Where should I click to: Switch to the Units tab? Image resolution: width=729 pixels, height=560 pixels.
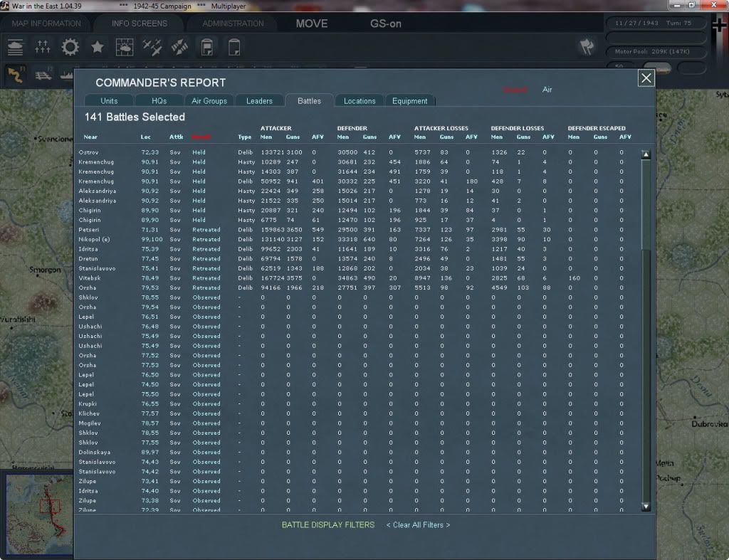click(109, 101)
